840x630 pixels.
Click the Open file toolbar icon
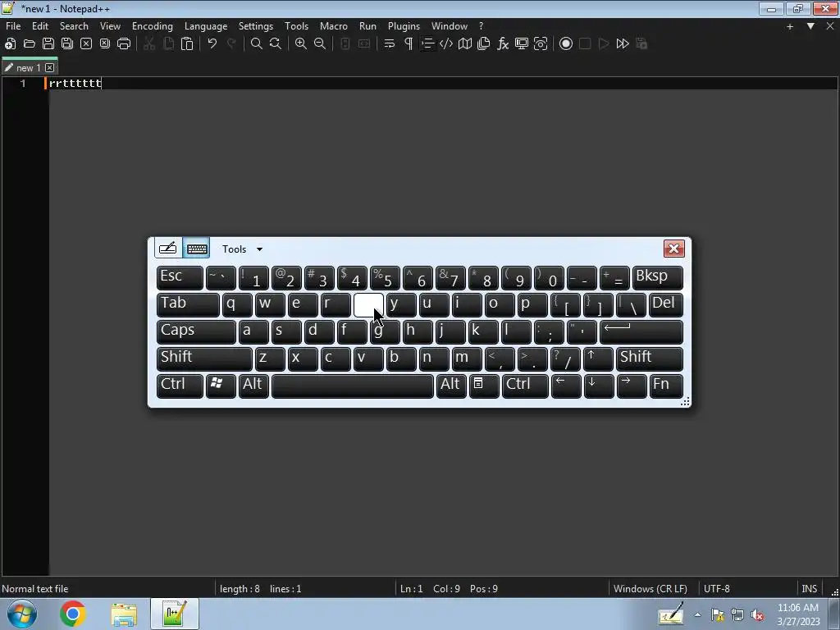[30, 44]
